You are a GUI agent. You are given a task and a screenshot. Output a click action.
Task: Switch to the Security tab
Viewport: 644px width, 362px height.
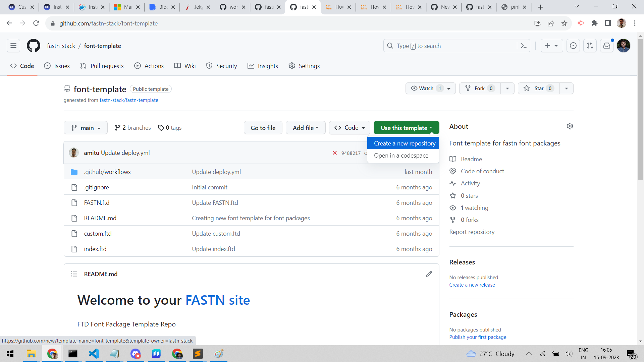[222, 66]
